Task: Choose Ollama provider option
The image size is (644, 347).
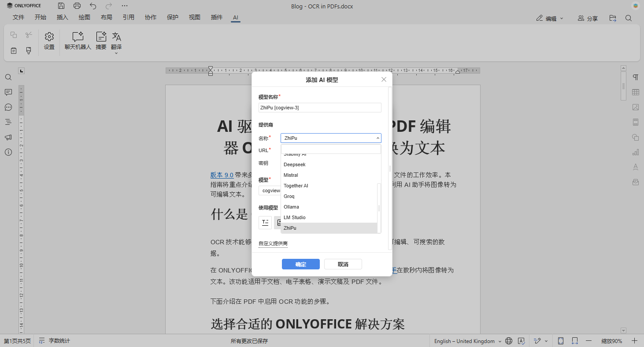Action: (329, 207)
